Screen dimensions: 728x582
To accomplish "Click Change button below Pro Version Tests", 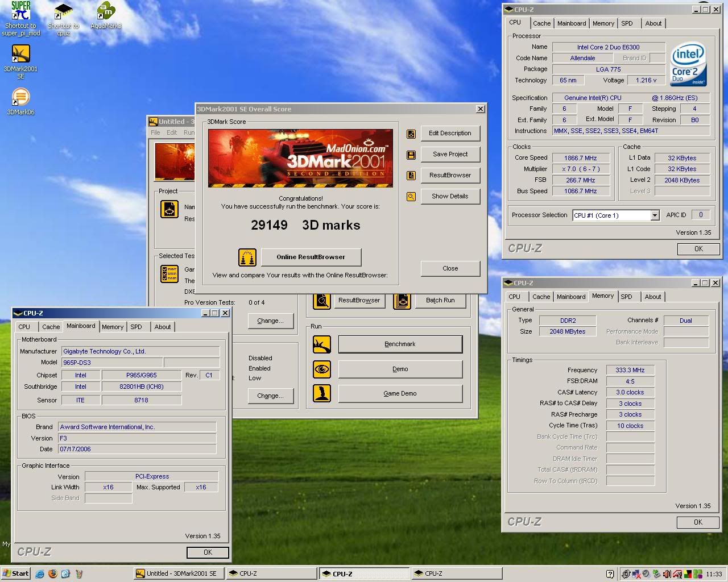I will pyautogui.click(x=270, y=321).
